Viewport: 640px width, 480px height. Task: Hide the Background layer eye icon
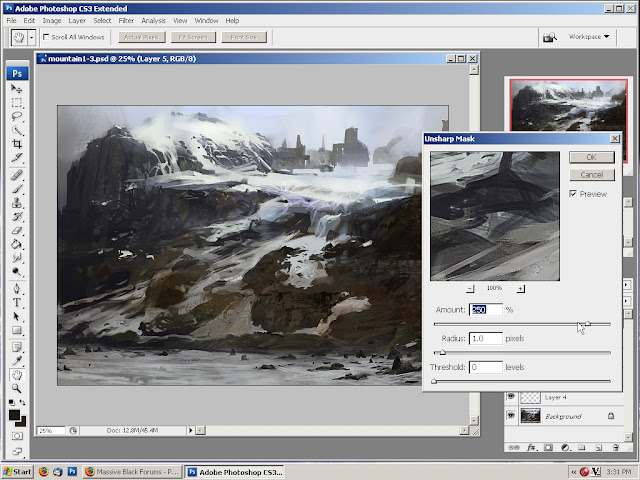click(x=511, y=416)
